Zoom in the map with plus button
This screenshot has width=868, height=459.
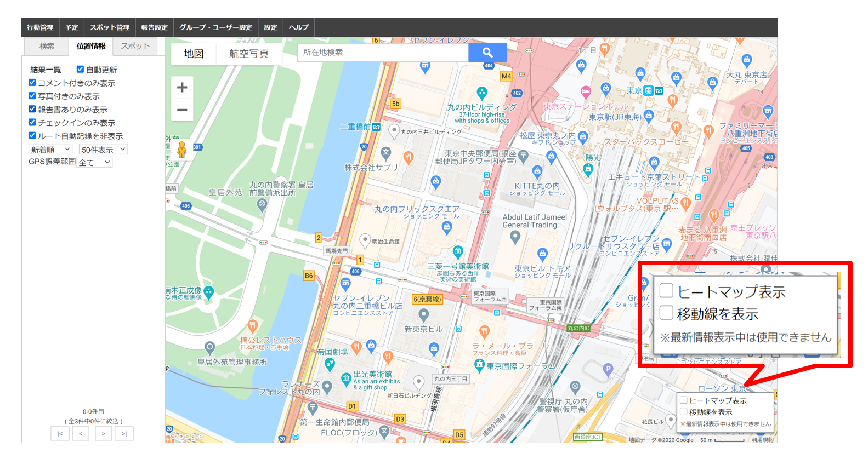tap(182, 88)
